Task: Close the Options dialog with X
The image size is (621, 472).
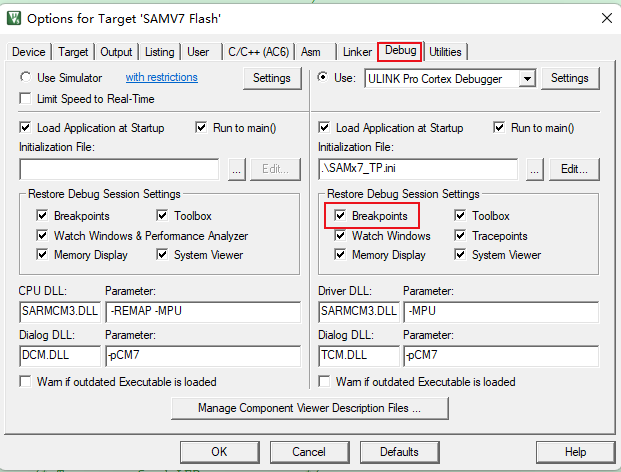Action: (x=606, y=18)
